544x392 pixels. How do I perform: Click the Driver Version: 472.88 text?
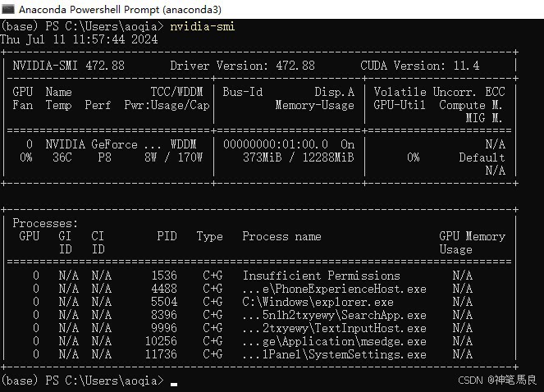click(242, 66)
